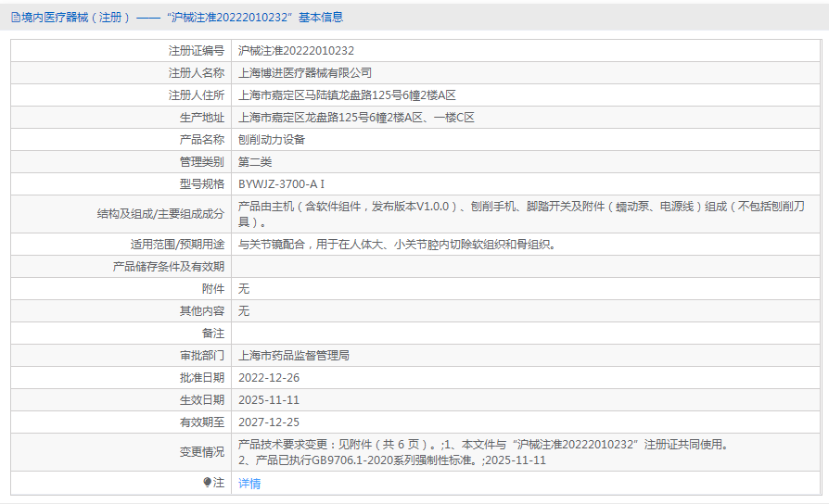Click management class 第二类
Screen dimensions: 829x504
tap(255, 161)
